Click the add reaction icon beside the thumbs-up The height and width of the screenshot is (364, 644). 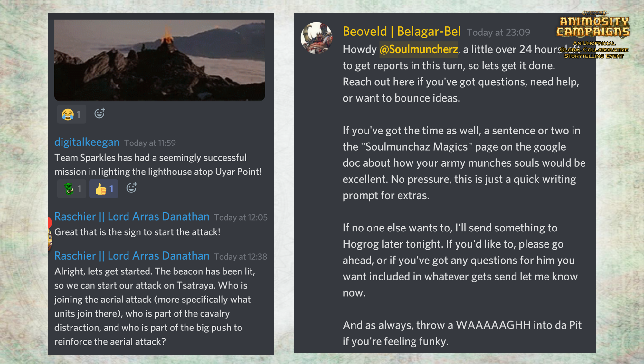(x=131, y=188)
